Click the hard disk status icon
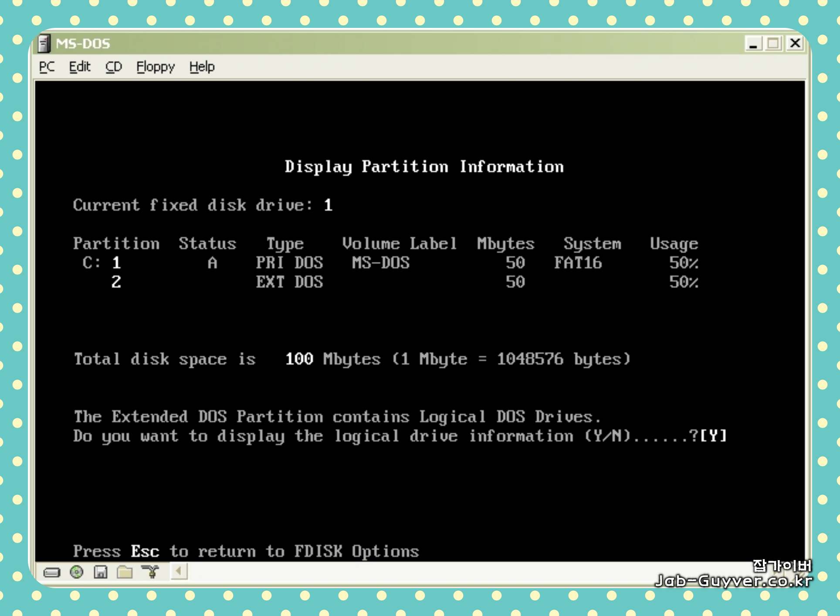 (52, 572)
